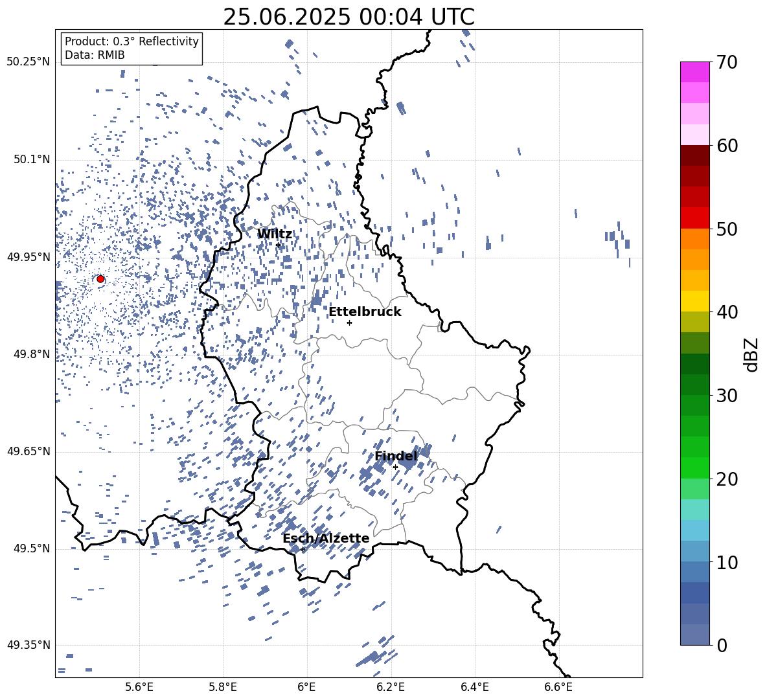Image resolution: width=767 pixels, height=700 pixels.
Task: Click the dark maroon colorbar segment below 60
Action: (695, 155)
